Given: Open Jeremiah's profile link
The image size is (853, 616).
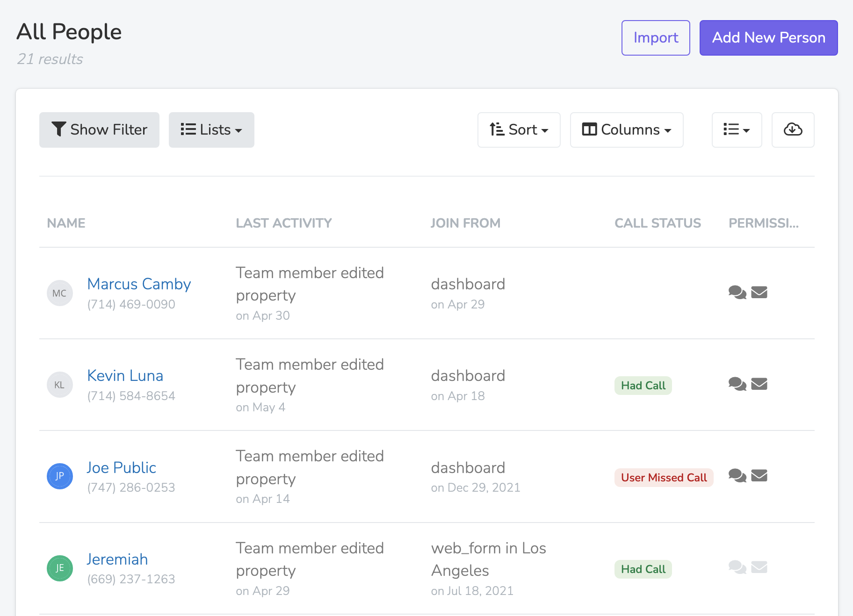Looking at the screenshot, I should 117,559.
